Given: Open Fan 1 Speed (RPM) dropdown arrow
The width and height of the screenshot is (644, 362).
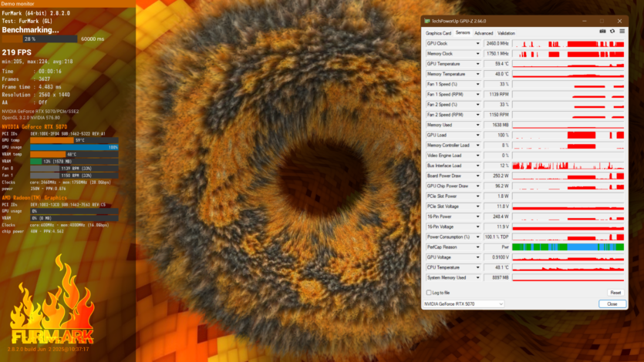Looking at the screenshot, I should 477,94.
